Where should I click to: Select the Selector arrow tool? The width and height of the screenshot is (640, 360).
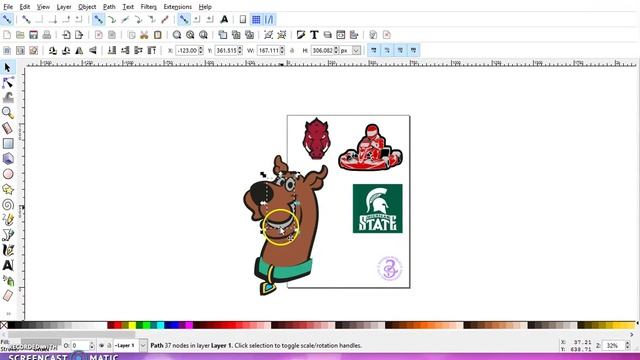coord(7,67)
